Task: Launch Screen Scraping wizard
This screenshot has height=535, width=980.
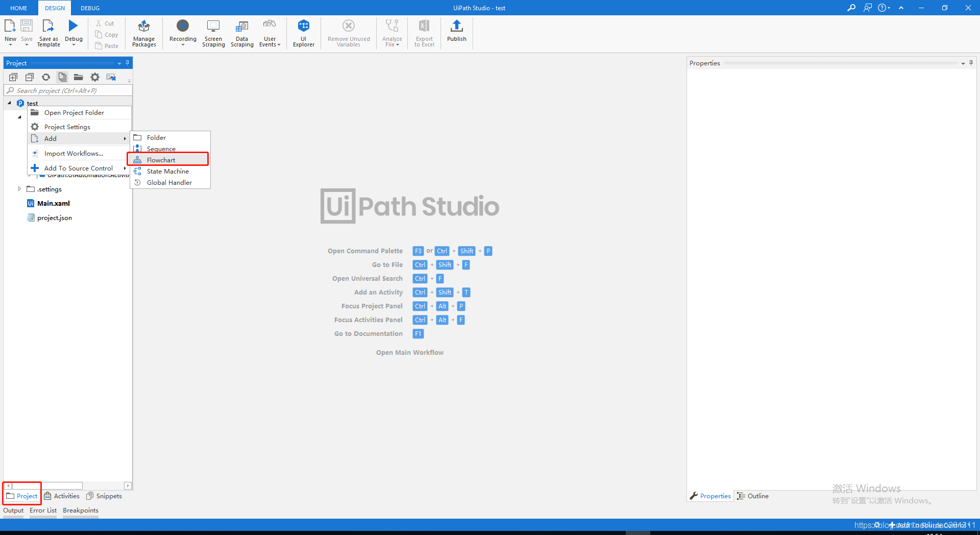Action: tap(213, 33)
